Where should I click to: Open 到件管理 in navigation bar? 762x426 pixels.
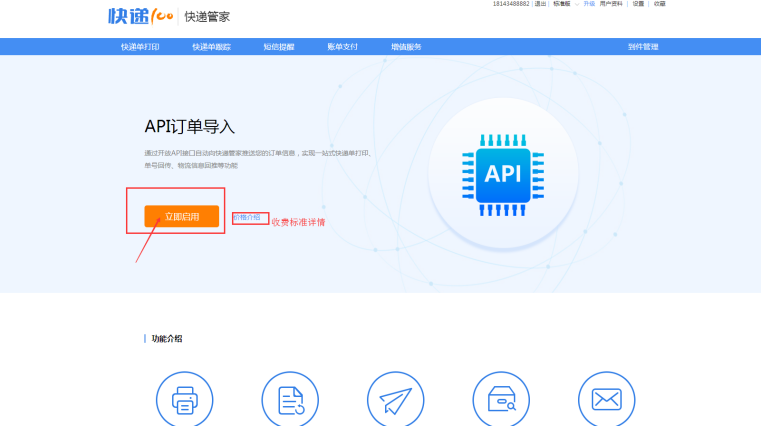click(643, 47)
